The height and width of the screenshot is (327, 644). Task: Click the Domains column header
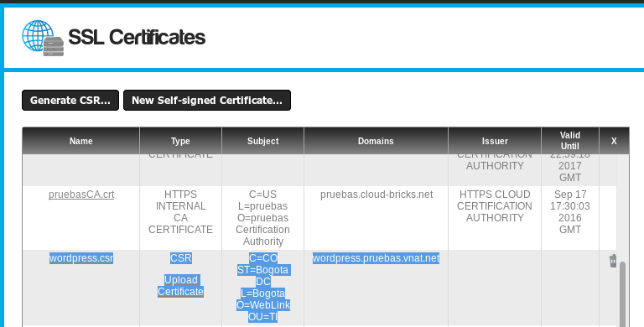(x=376, y=141)
